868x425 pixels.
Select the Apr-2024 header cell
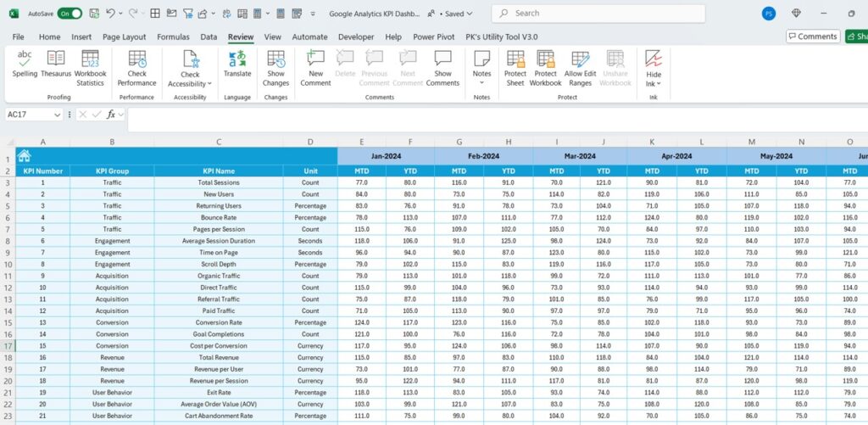coord(677,156)
